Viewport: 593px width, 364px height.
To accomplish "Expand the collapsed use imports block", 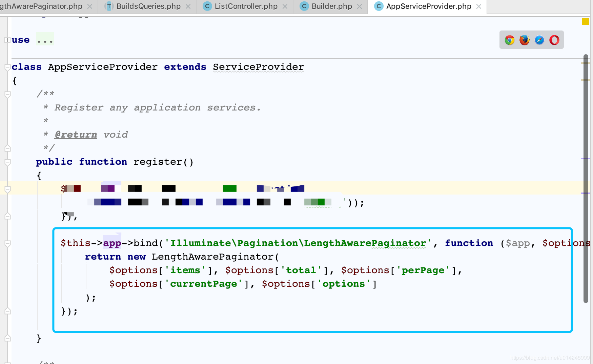I will [x=7, y=40].
